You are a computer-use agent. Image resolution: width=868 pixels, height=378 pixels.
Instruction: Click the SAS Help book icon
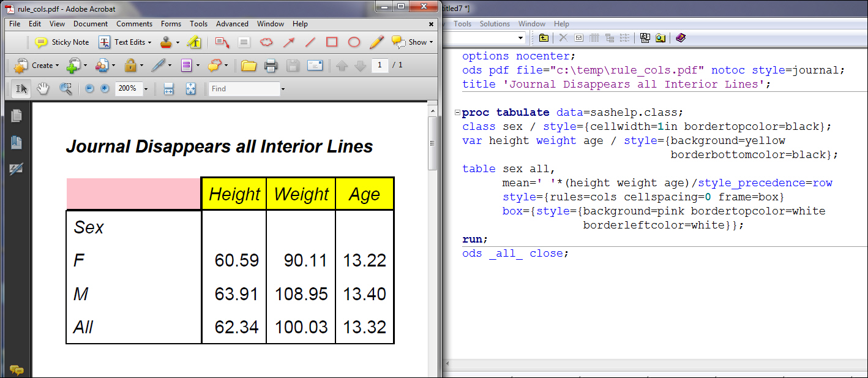click(x=681, y=38)
